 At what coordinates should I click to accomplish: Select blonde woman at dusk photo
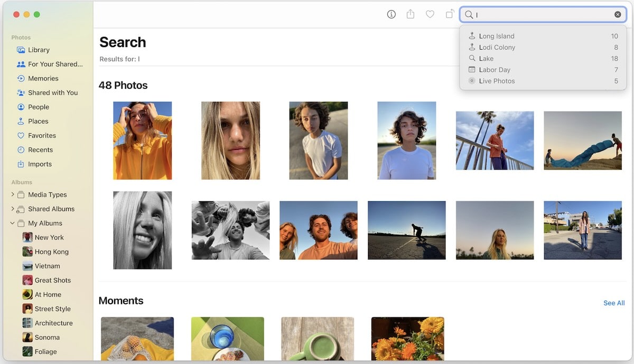495,230
